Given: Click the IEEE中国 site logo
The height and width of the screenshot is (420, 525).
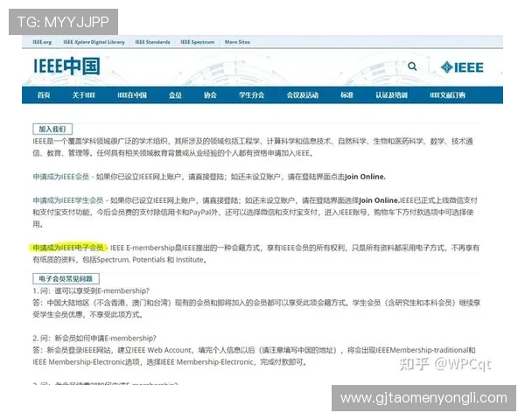Looking at the screenshot, I should tap(67, 66).
